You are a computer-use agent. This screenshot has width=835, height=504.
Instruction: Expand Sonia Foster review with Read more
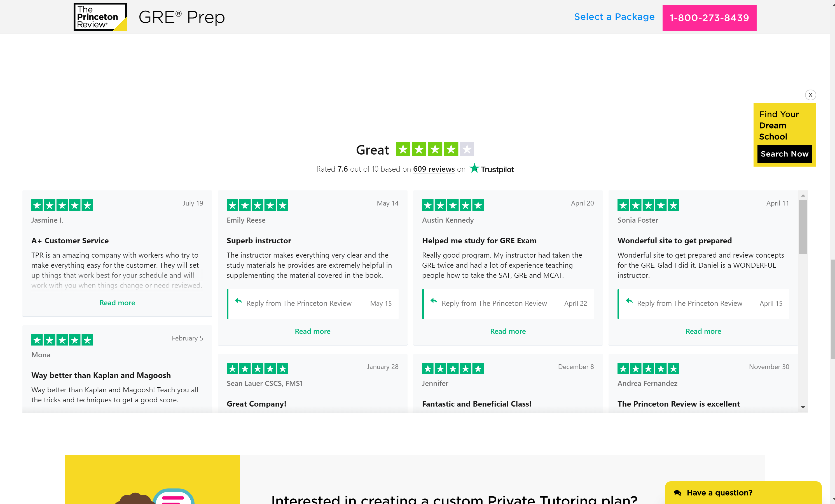click(x=703, y=331)
